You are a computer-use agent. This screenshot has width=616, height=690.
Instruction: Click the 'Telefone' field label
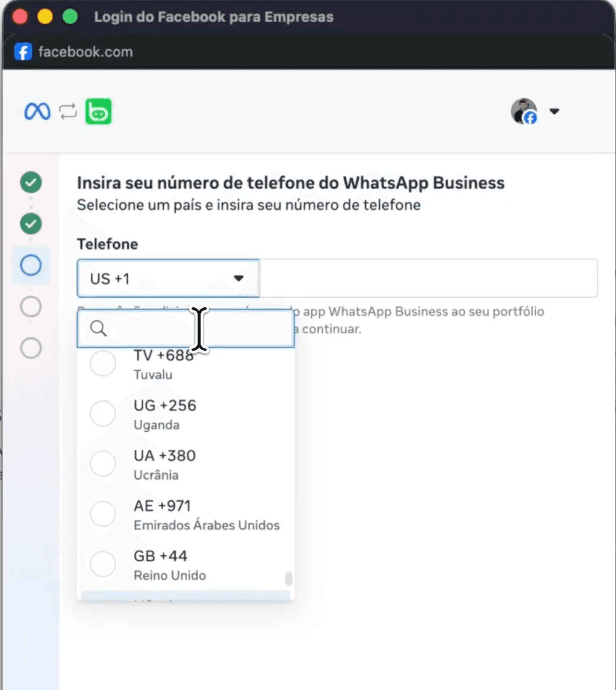click(x=107, y=244)
